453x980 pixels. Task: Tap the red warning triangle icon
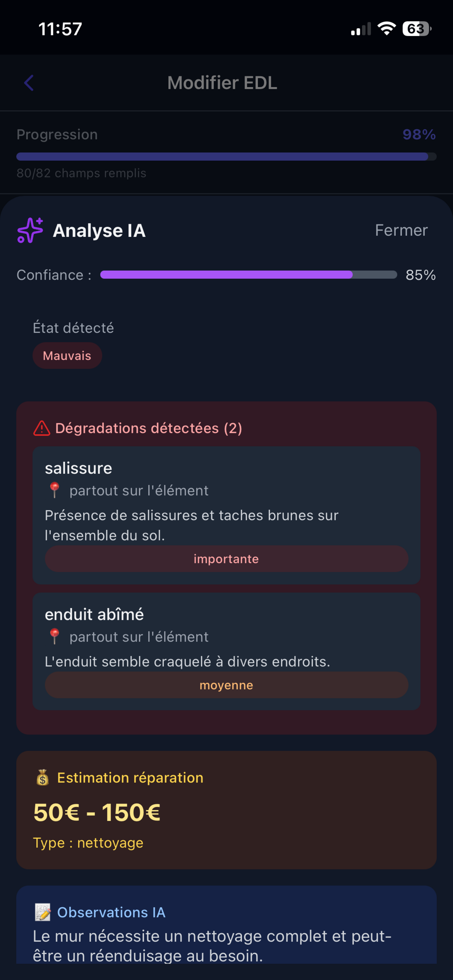[x=42, y=428]
